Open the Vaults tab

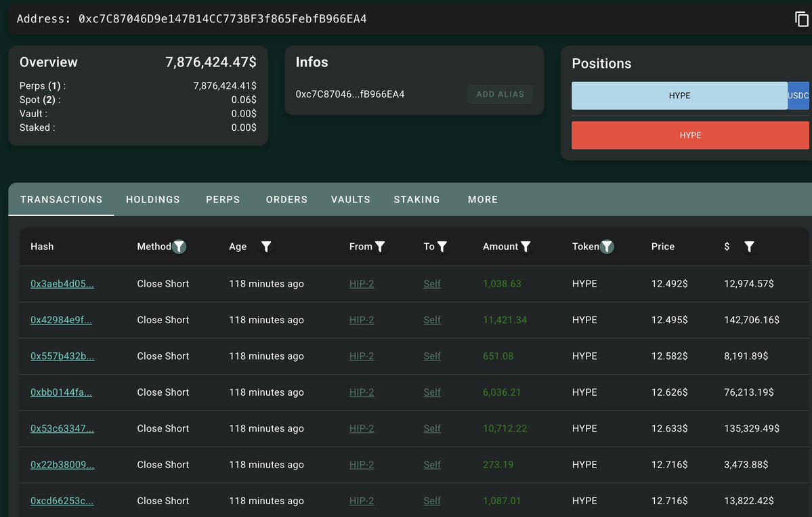(x=351, y=199)
